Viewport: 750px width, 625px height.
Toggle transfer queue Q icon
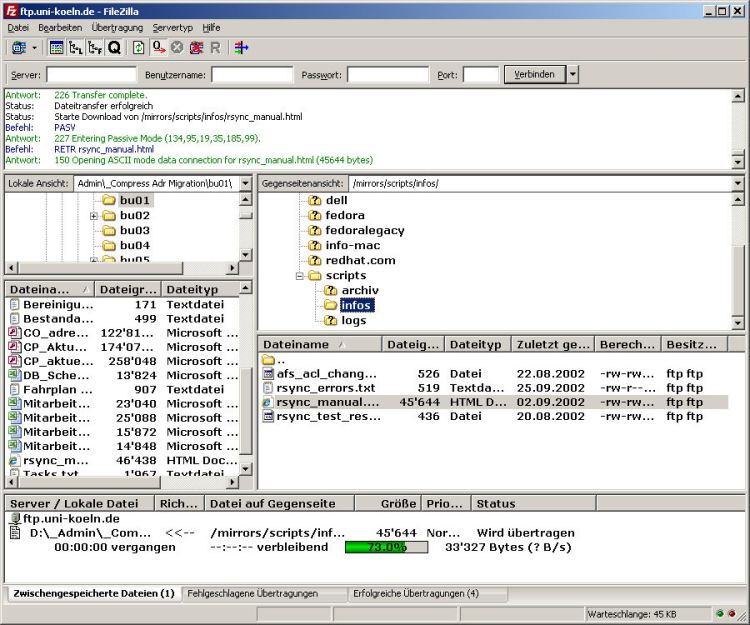coord(114,48)
